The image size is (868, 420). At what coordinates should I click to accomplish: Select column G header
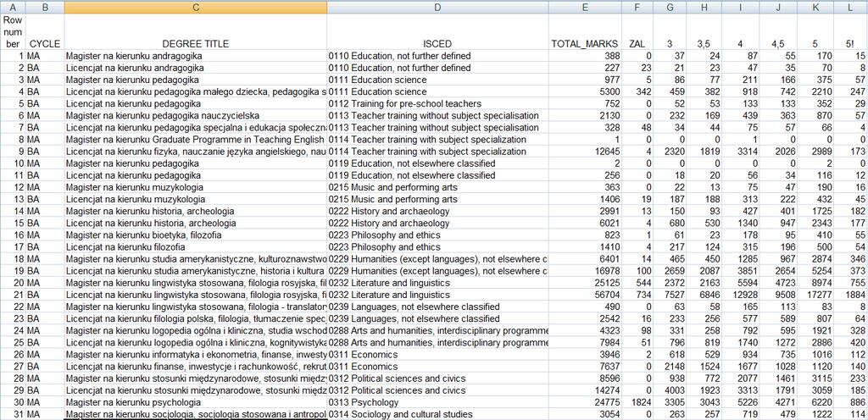coord(670,7)
